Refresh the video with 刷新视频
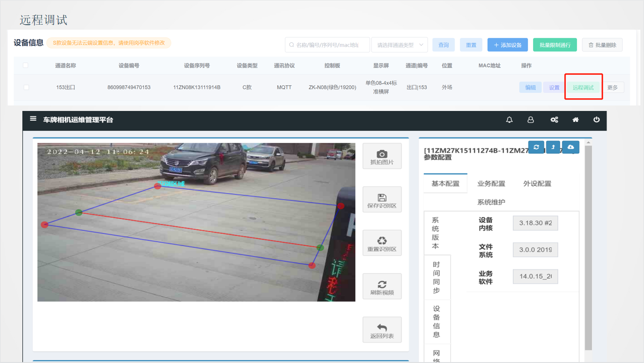 click(382, 286)
